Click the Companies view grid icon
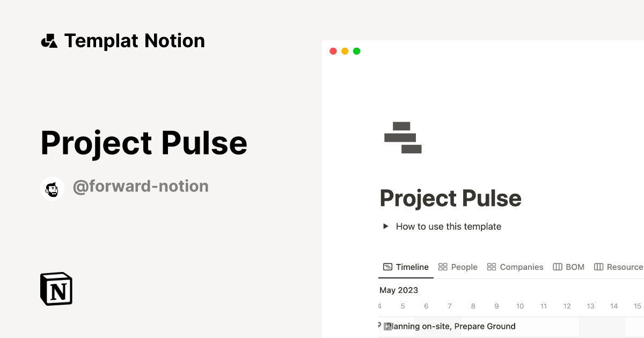The height and width of the screenshot is (338, 644). coord(492,267)
